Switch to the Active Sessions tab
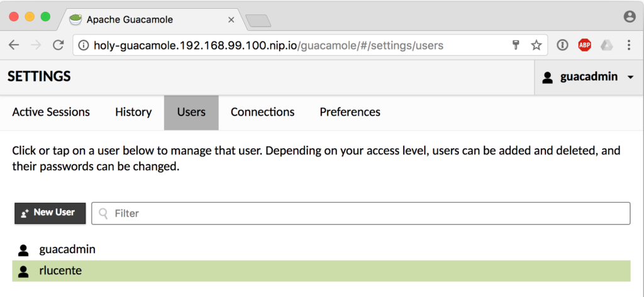 51,112
